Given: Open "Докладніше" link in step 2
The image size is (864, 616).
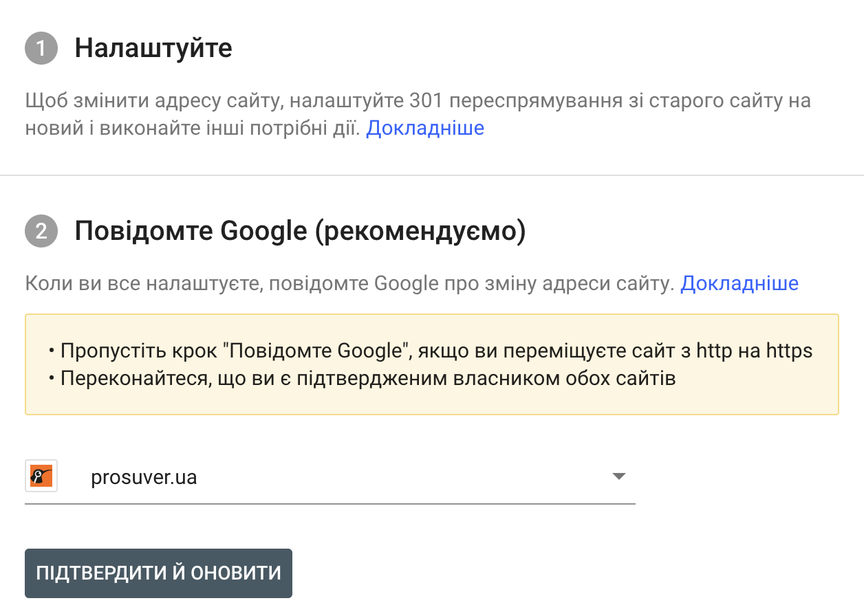Looking at the screenshot, I should (x=740, y=283).
